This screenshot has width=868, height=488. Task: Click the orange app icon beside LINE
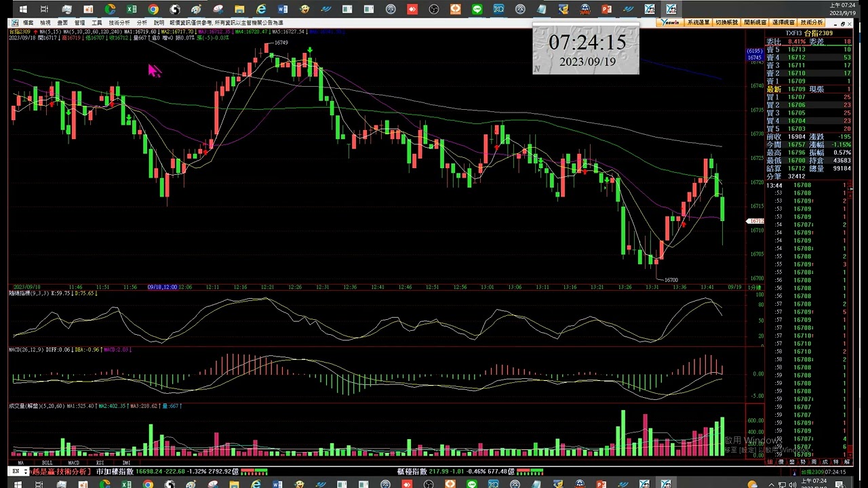click(456, 9)
